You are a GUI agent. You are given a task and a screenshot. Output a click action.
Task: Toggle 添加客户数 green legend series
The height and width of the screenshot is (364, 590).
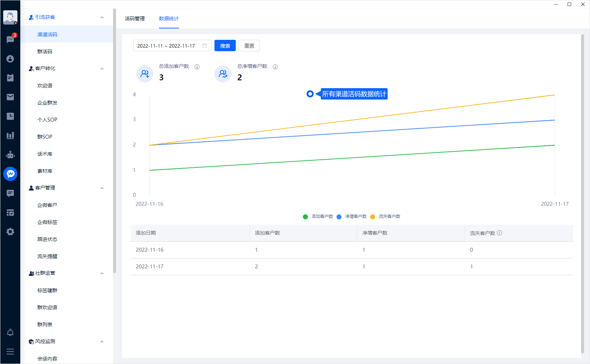pyautogui.click(x=318, y=216)
